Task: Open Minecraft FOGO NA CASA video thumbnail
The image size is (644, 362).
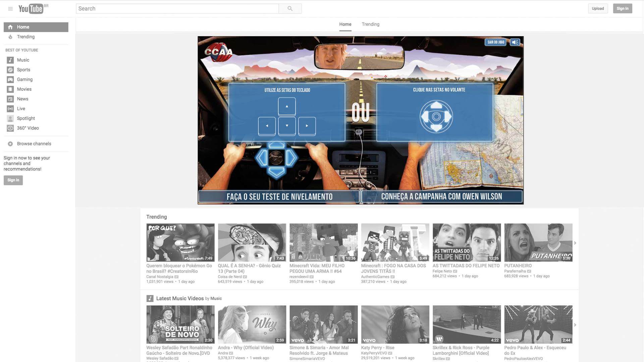Action: tap(395, 243)
